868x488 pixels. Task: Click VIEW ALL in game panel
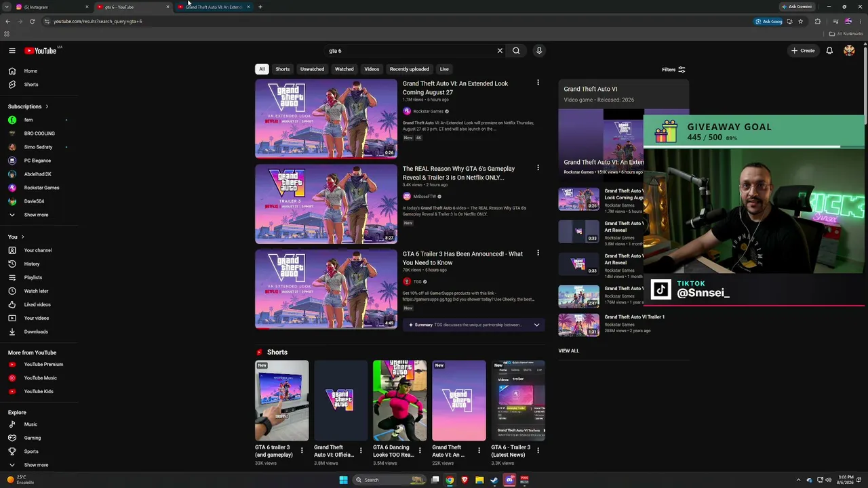pos(568,351)
